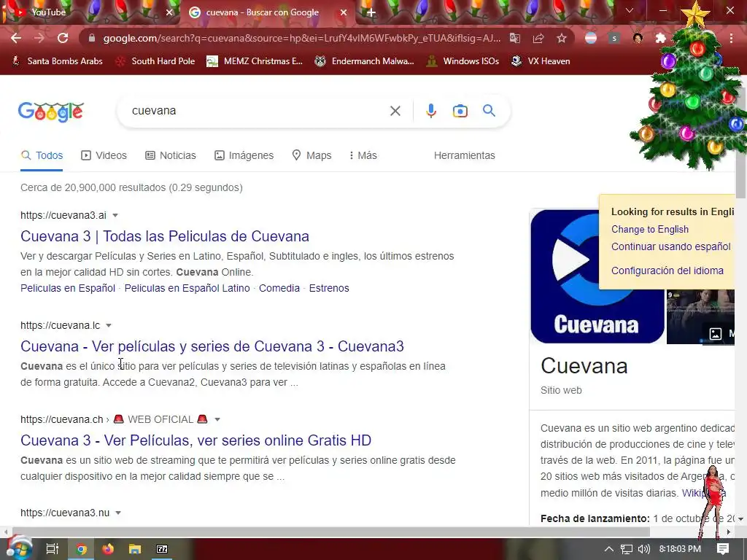Screen dimensions: 747x560
Task: Show hidden system tray icons
Action: [x=609, y=549]
